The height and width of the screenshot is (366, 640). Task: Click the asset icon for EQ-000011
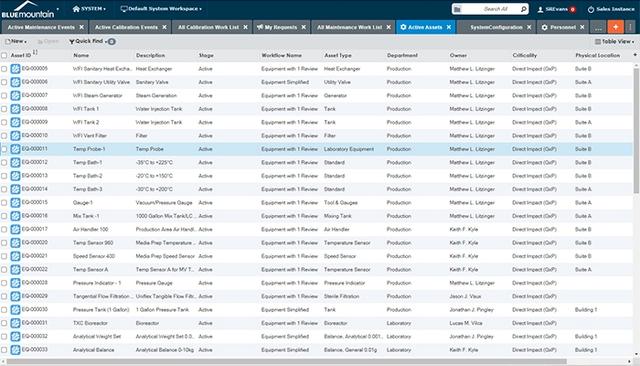coord(16,149)
